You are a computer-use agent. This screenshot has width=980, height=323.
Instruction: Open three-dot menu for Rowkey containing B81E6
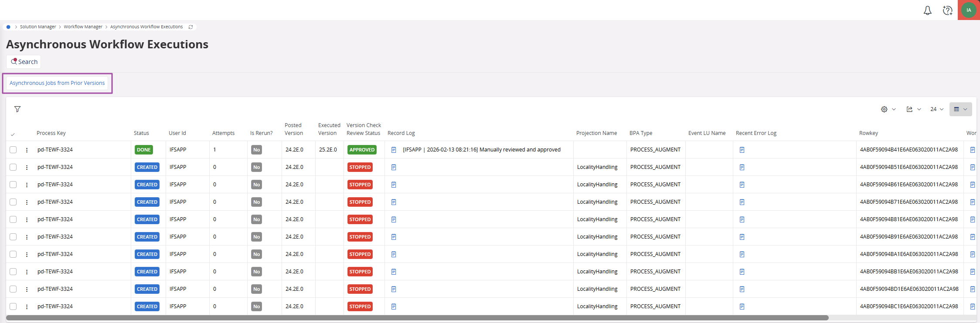click(27, 219)
